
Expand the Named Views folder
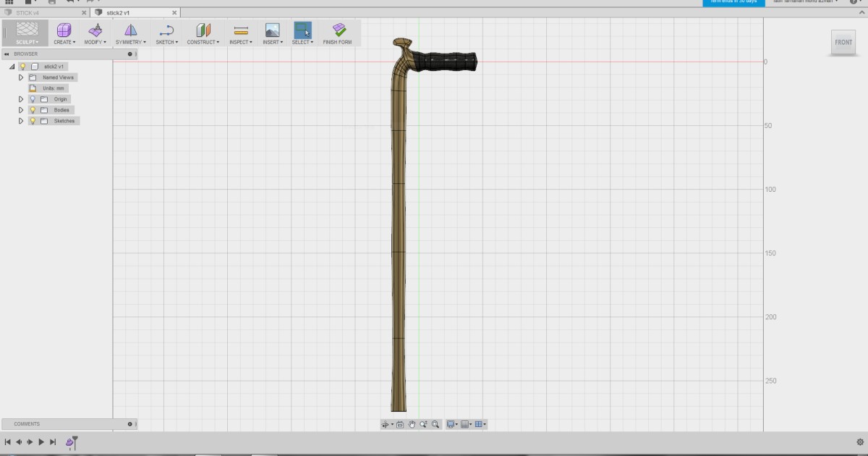20,77
